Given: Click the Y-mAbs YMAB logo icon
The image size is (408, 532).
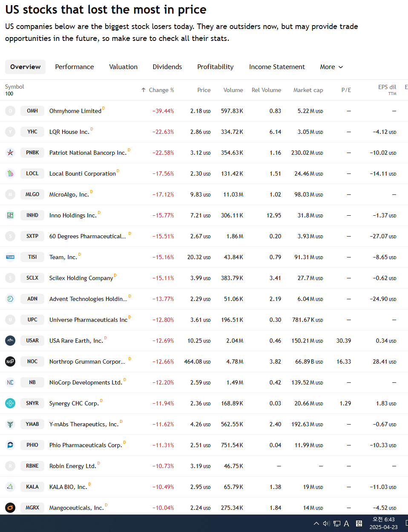Looking at the screenshot, I should (x=10, y=424).
